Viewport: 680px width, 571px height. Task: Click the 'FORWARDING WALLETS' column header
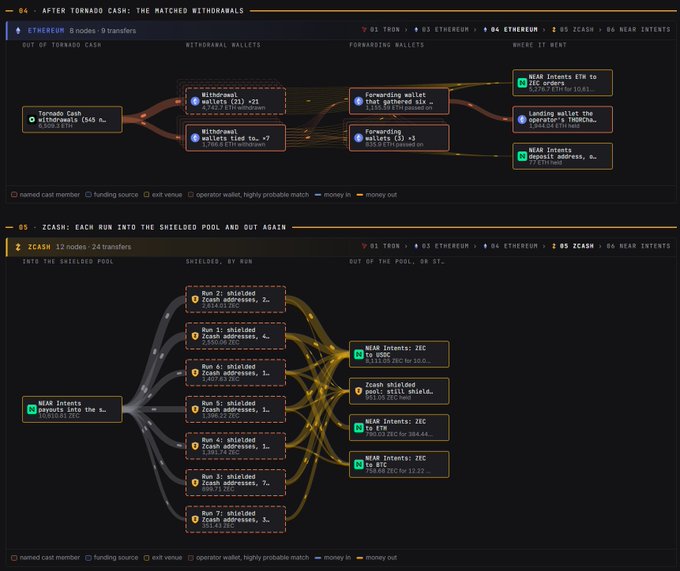386,45
